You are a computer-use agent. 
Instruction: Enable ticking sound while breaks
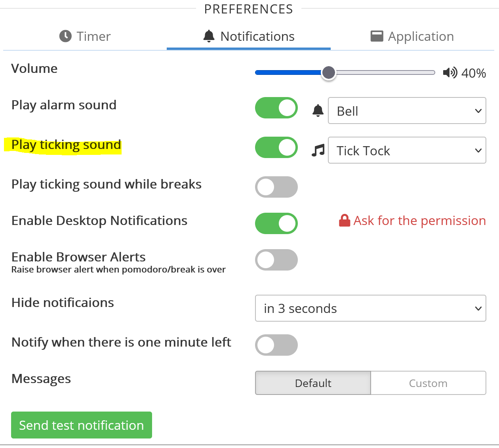click(x=276, y=187)
